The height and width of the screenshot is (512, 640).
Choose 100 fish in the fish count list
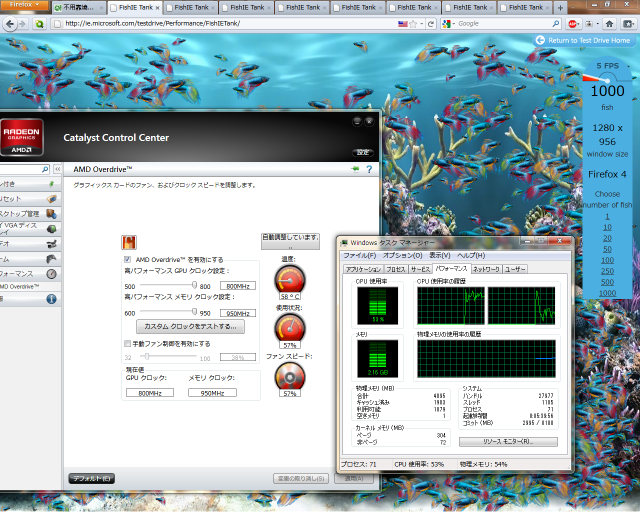(607, 260)
